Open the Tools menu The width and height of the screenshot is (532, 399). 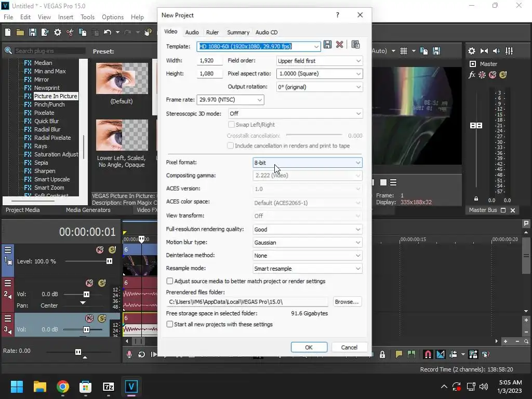(87, 17)
